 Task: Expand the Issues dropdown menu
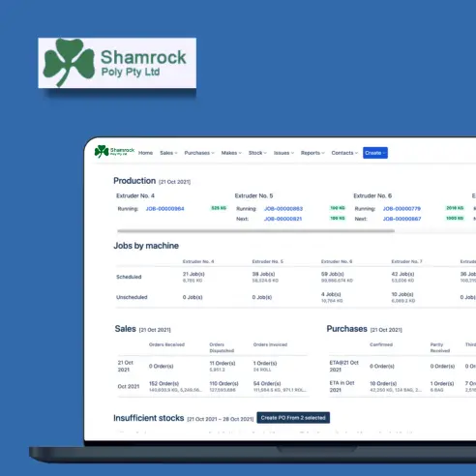283,153
